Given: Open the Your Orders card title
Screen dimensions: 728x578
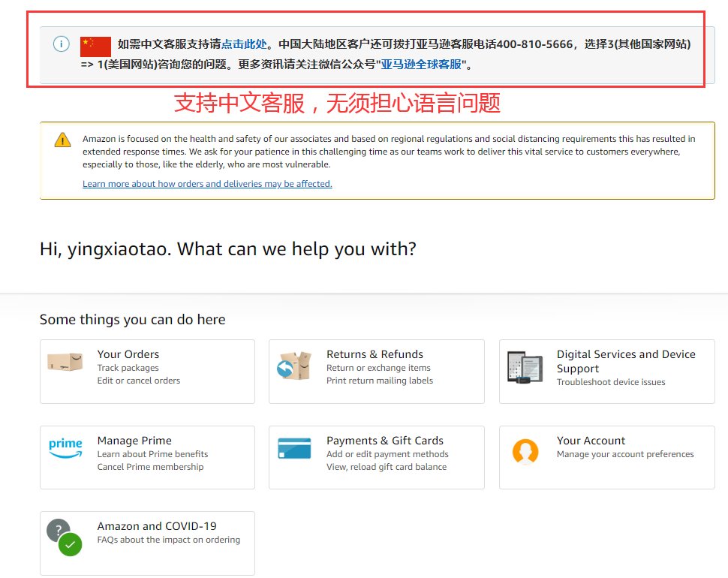Looking at the screenshot, I should click(x=128, y=354).
